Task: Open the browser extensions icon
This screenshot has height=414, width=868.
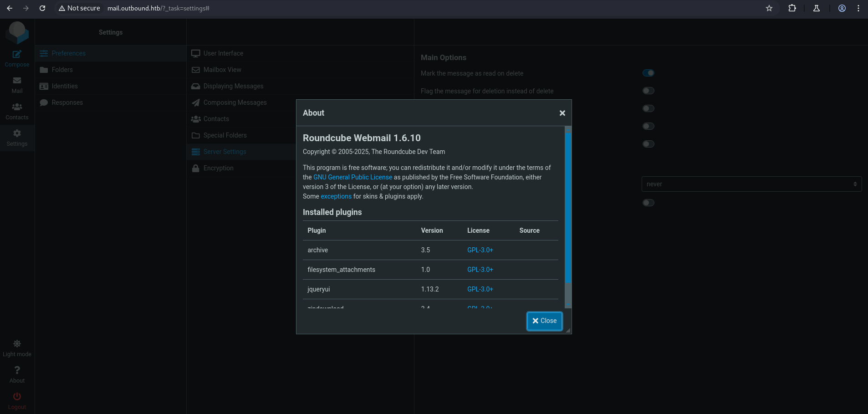Action: click(792, 8)
